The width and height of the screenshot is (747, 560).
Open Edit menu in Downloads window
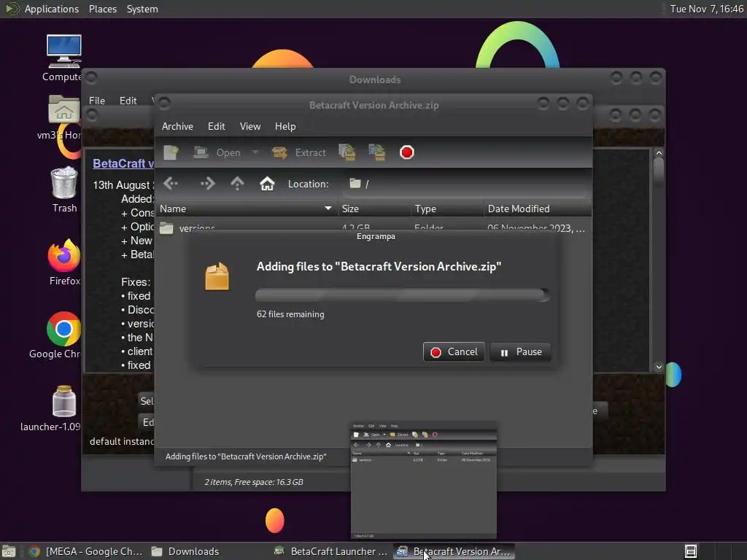[128, 101]
